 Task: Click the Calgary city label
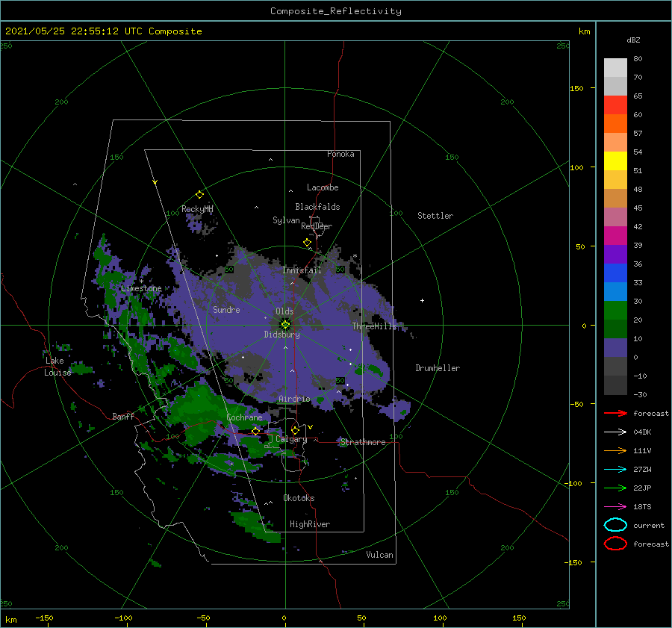pos(291,439)
